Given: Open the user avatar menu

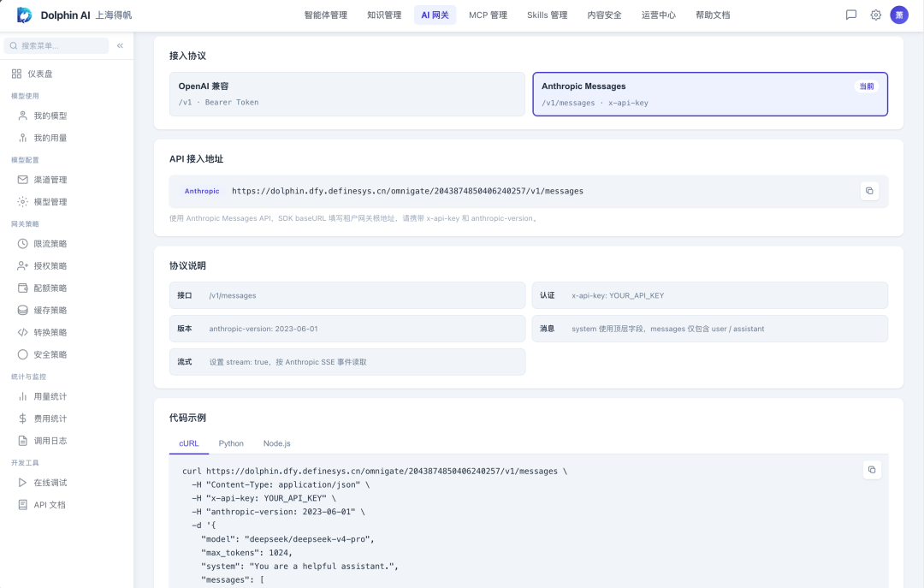Looking at the screenshot, I should (899, 15).
